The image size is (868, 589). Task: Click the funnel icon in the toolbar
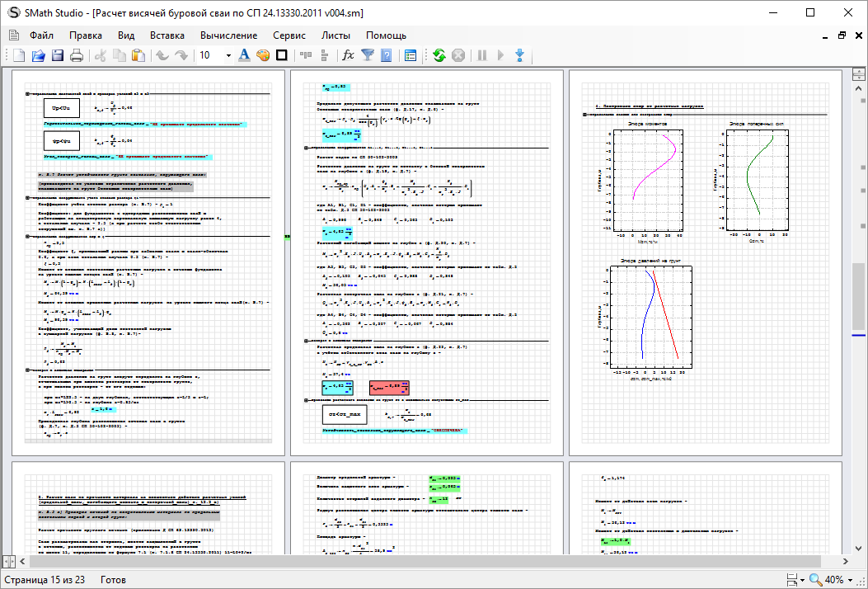click(368, 55)
